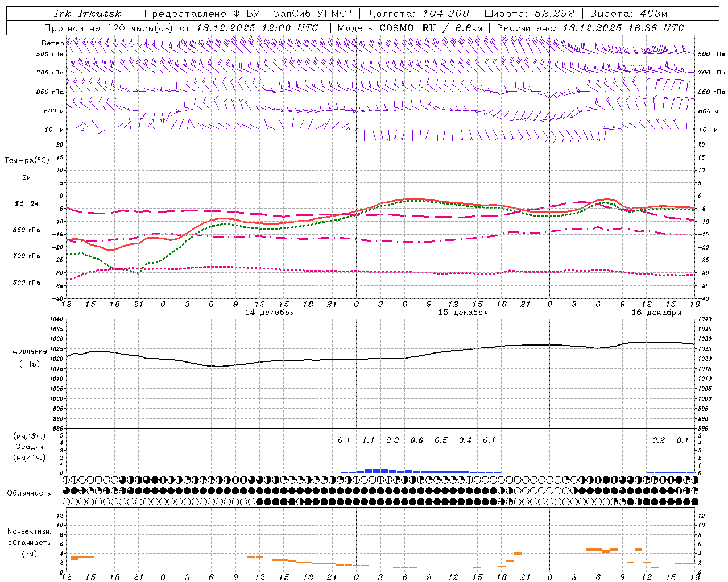The height and width of the screenshot is (582, 728).
Task: Pick the pink dotted 500 гПа legend line
Action: pyautogui.click(x=26, y=289)
